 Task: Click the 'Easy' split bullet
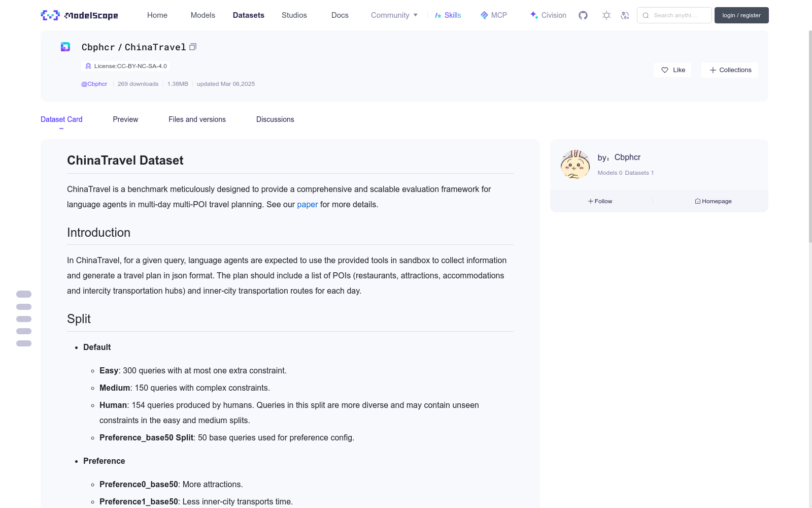[193, 371]
